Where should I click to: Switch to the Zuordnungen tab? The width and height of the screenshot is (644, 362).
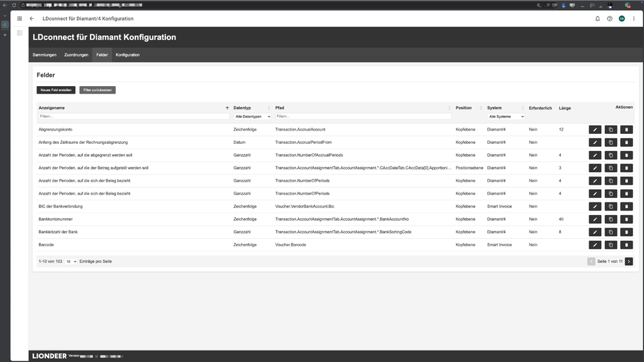[76, 55]
